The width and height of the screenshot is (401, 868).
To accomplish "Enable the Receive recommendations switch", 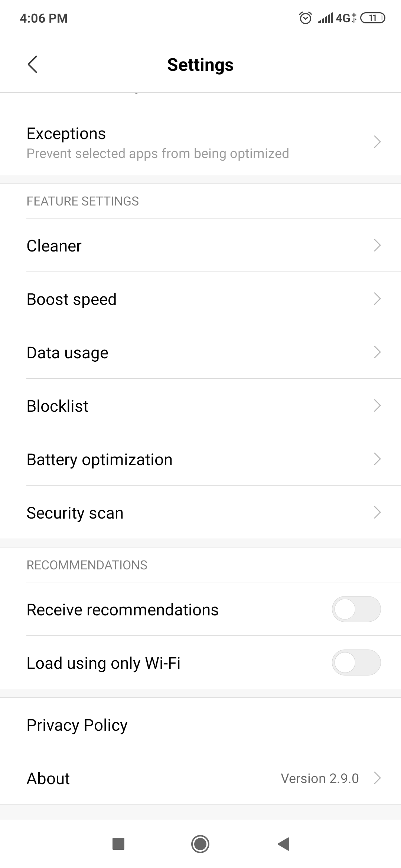I will point(356,609).
